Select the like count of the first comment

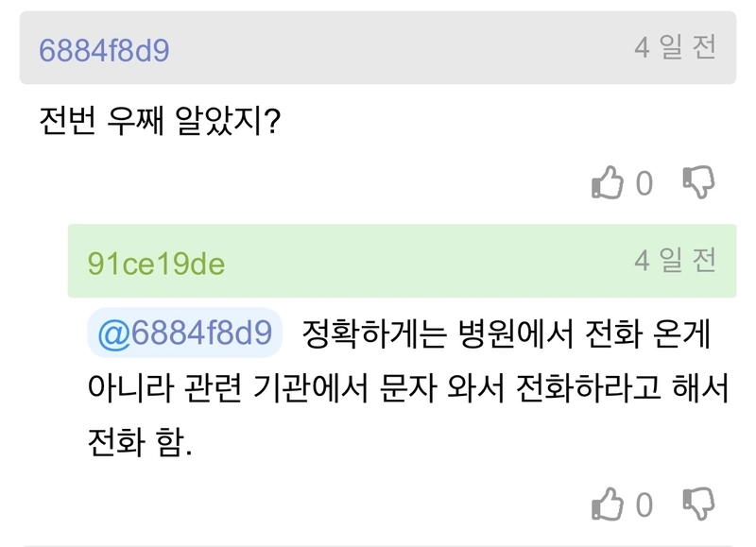pyautogui.click(x=644, y=183)
